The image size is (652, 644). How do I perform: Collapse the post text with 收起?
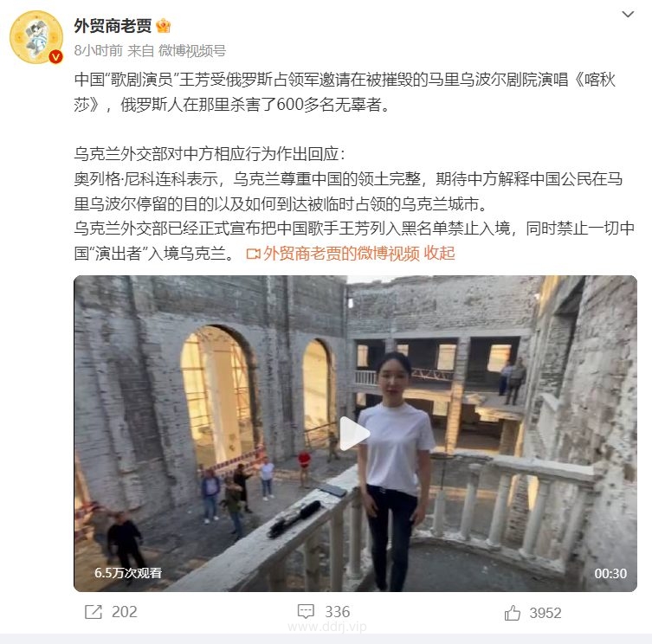point(439,254)
